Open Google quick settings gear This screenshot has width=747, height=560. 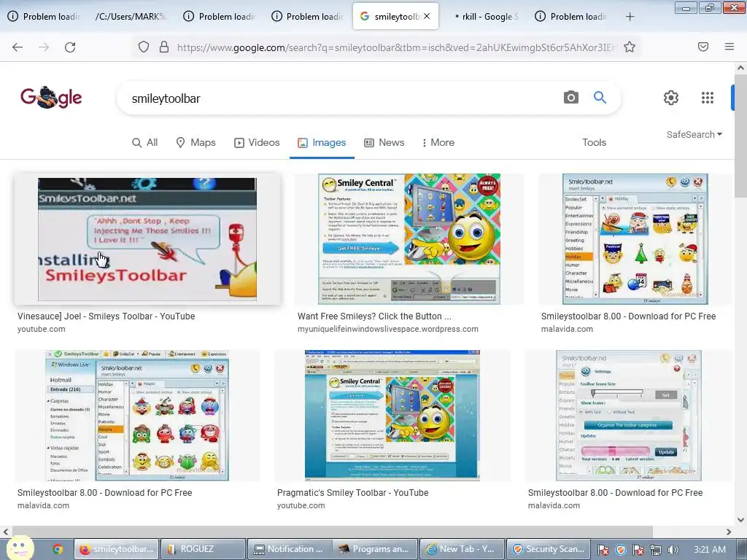(x=671, y=98)
